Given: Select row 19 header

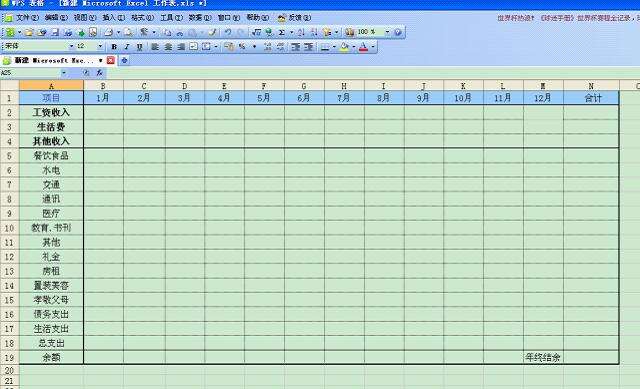Looking at the screenshot, I should [9, 358].
